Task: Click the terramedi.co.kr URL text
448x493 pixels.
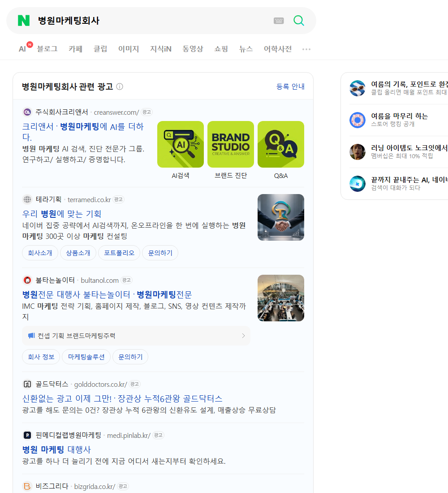Action: pos(89,199)
